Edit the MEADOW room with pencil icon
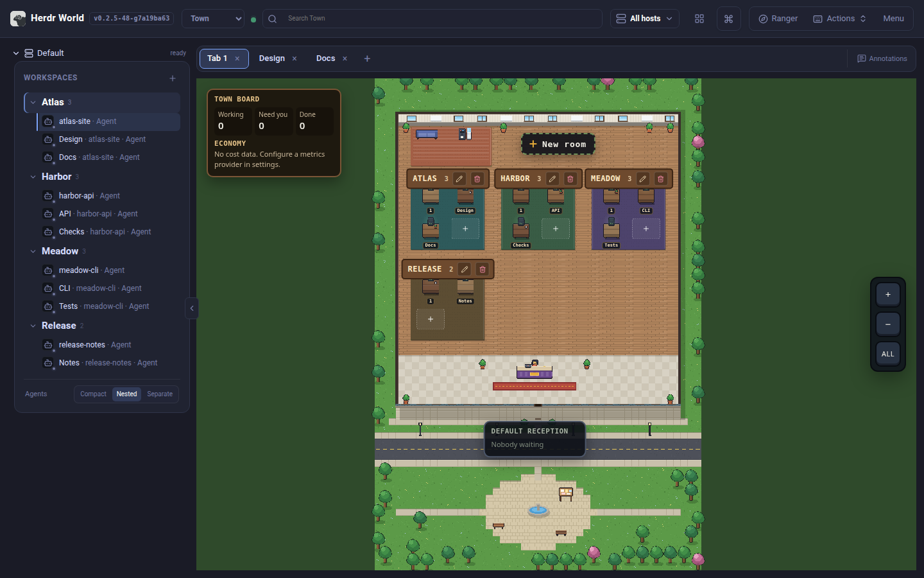This screenshot has width=924, height=578. (643, 179)
